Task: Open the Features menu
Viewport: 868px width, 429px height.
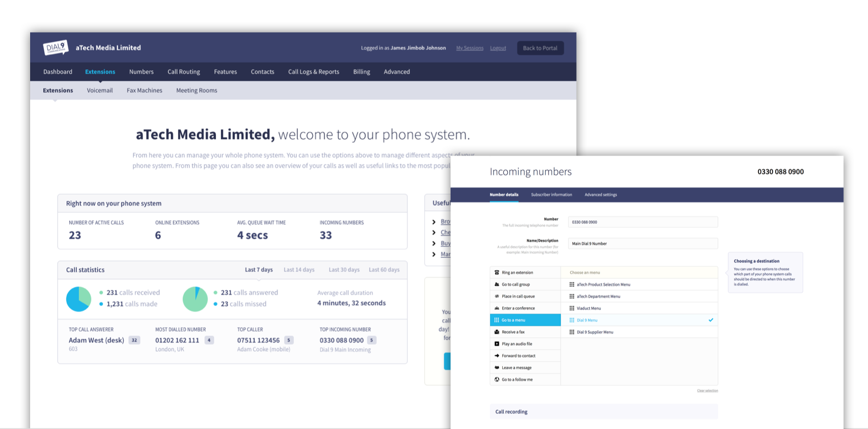Action: [226, 72]
